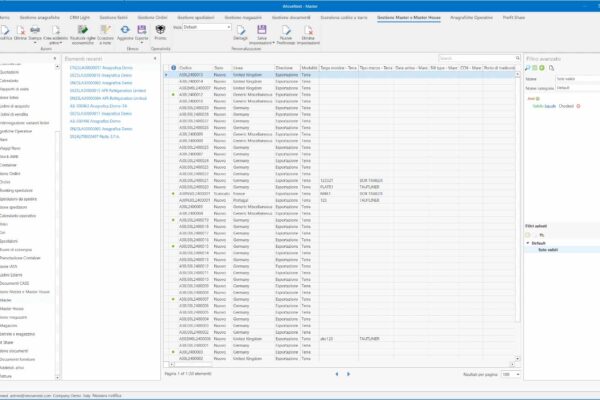Screen dimensions: 600x400
Task: Click the Elimina icon in the ribbon
Action: (x=21, y=30)
